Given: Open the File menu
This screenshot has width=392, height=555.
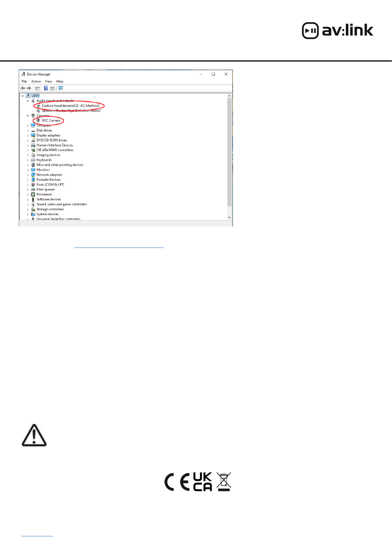Looking at the screenshot, I should [x=24, y=81].
